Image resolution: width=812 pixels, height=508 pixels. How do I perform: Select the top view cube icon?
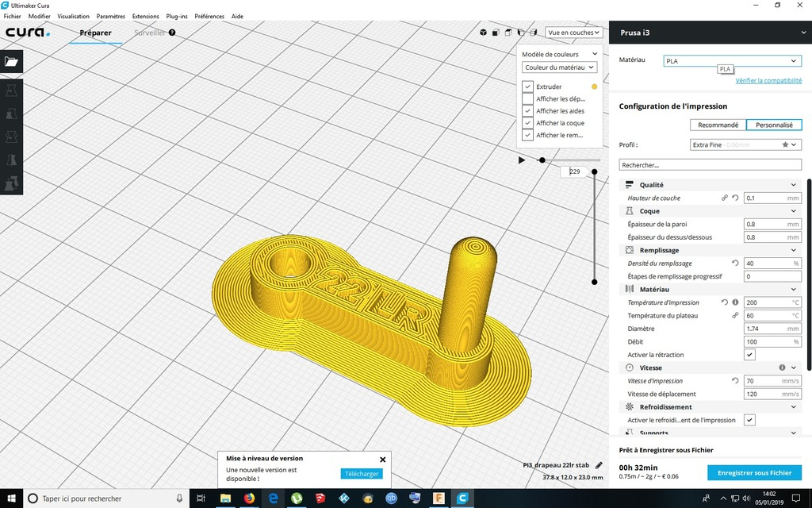(508, 33)
